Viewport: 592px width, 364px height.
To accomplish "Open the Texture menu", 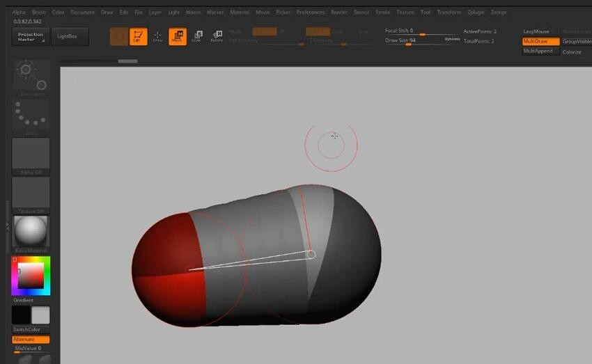I will coord(405,13).
